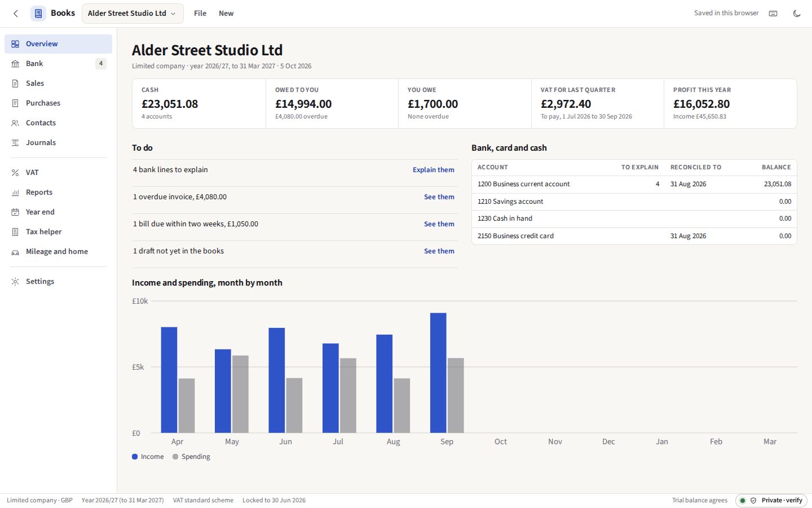Click Limited company · GBP status entry

pyautogui.click(x=39, y=501)
